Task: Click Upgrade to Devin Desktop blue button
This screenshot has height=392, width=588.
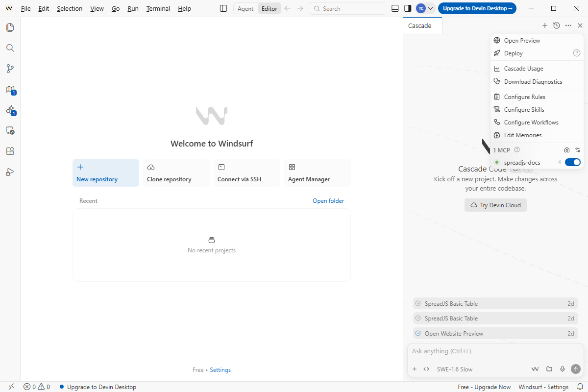Action: coord(477,8)
